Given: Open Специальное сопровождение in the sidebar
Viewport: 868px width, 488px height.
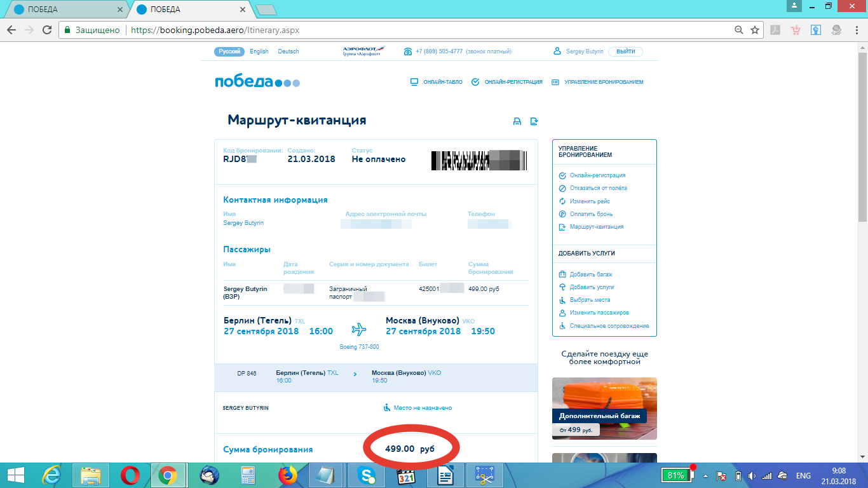Looking at the screenshot, I should [609, 326].
